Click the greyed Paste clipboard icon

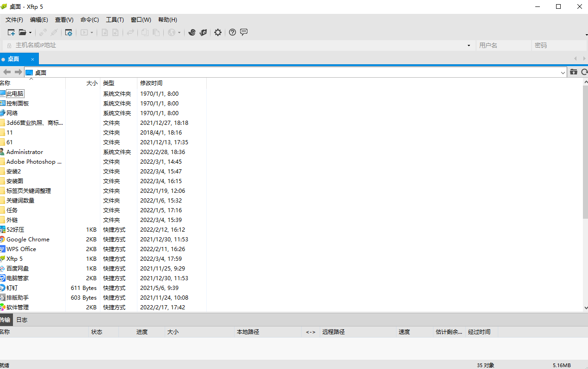[x=156, y=32]
